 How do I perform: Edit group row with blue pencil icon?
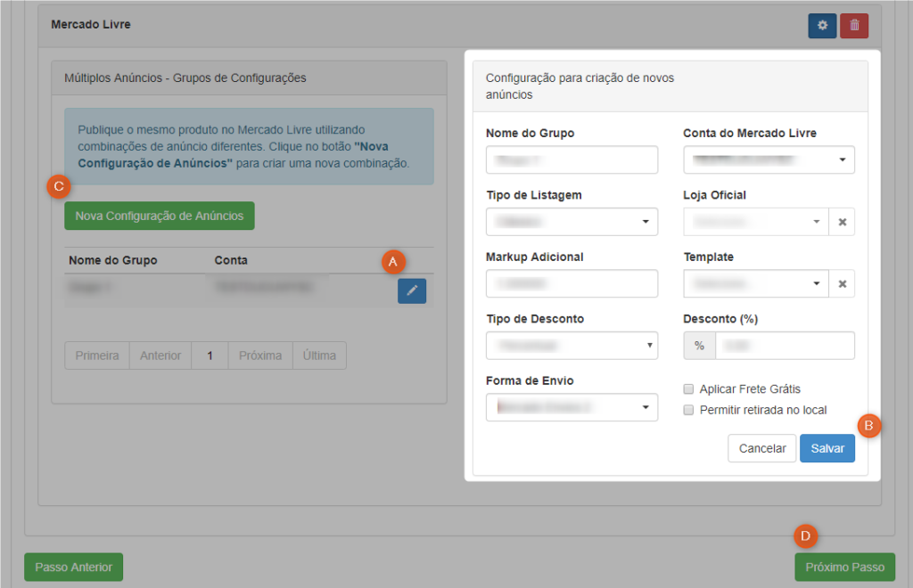point(412,290)
